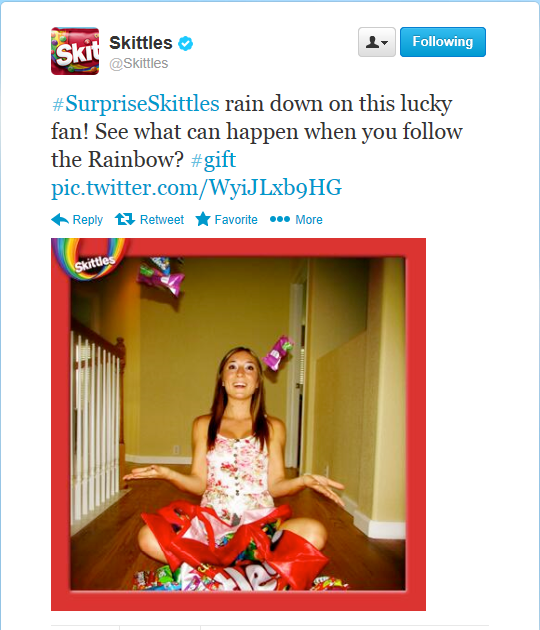Click the Reply text label

[88, 220]
